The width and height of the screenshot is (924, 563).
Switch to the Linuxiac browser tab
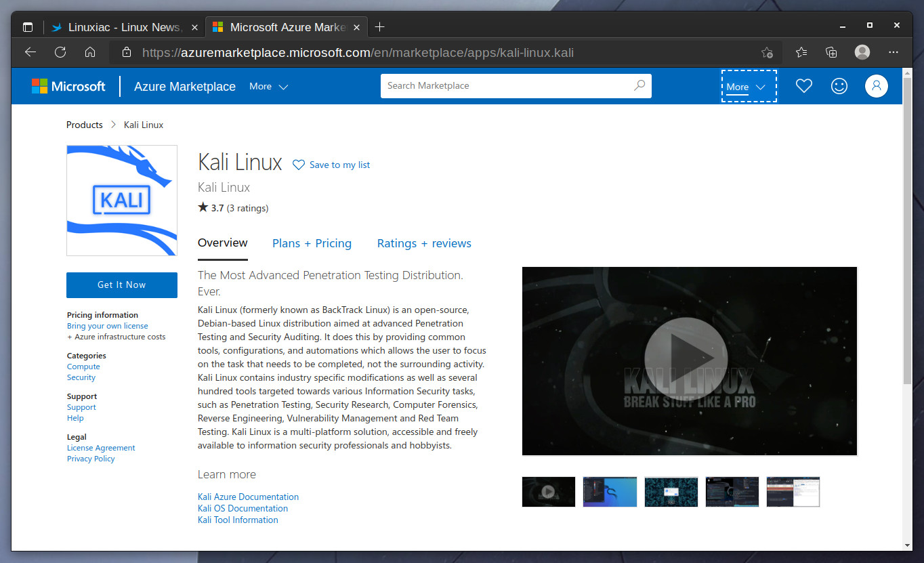point(125,27)
